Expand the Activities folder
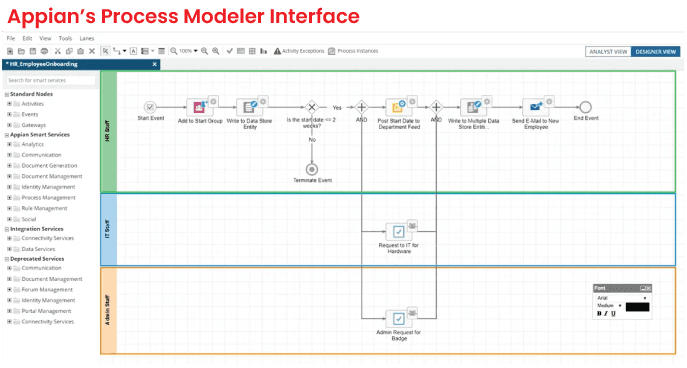Image resolution: width=687 pixels, height=368 pixels. [x=9, y=104]
